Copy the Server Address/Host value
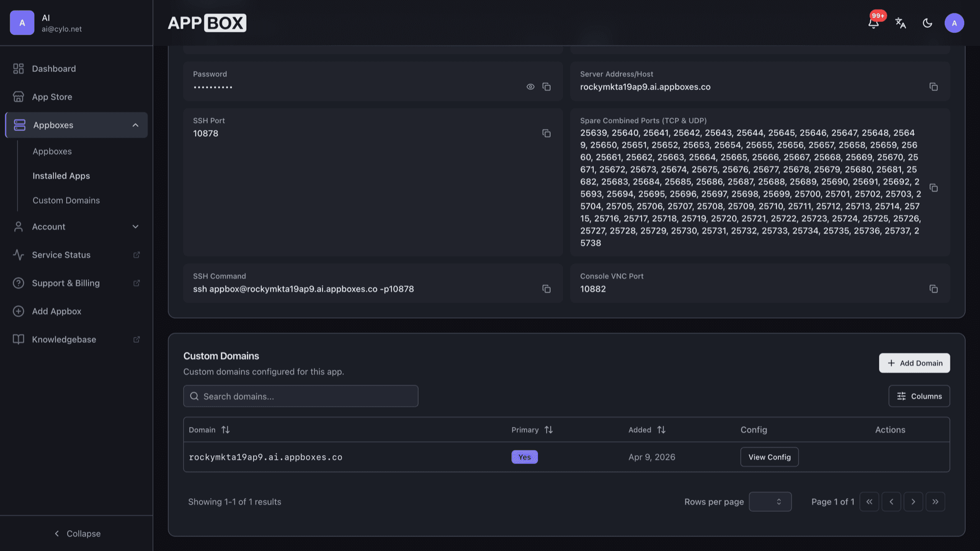Image resolution: width=980 pixels, height=551 pixels. tap(934, 87)
